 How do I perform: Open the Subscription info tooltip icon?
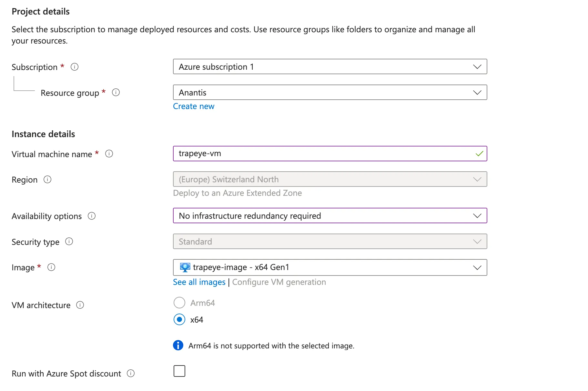coord(75,67)
